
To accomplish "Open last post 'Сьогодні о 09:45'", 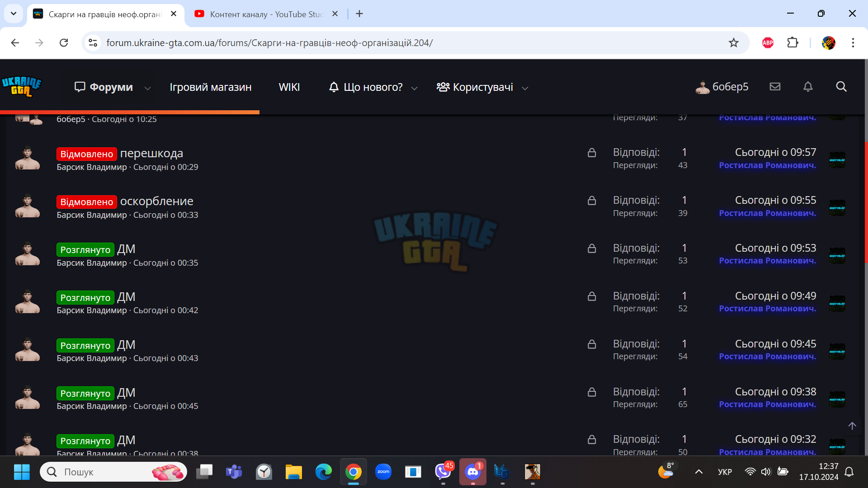I will (775, 344).
